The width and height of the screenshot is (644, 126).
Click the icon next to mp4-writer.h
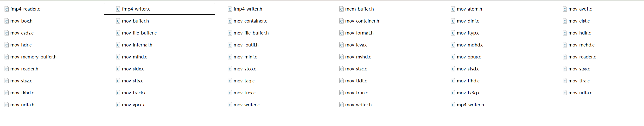pyautogui.click(x=453, y=105)
